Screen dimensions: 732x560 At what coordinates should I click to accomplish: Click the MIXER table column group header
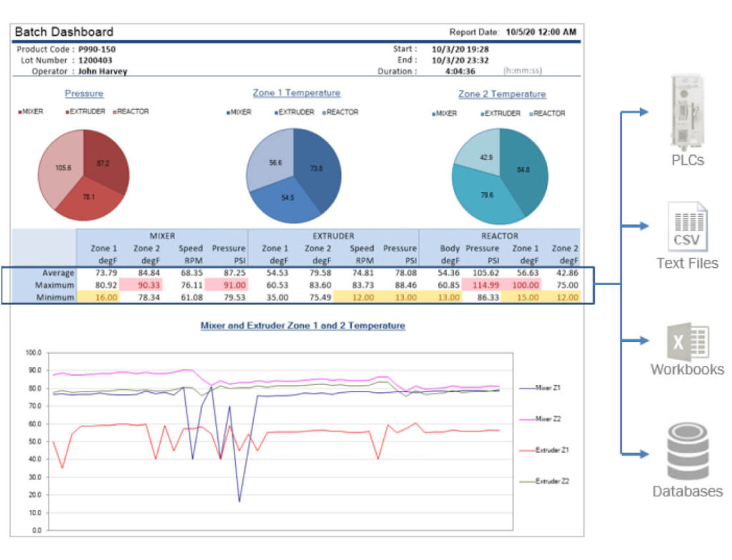coord(162,236)
